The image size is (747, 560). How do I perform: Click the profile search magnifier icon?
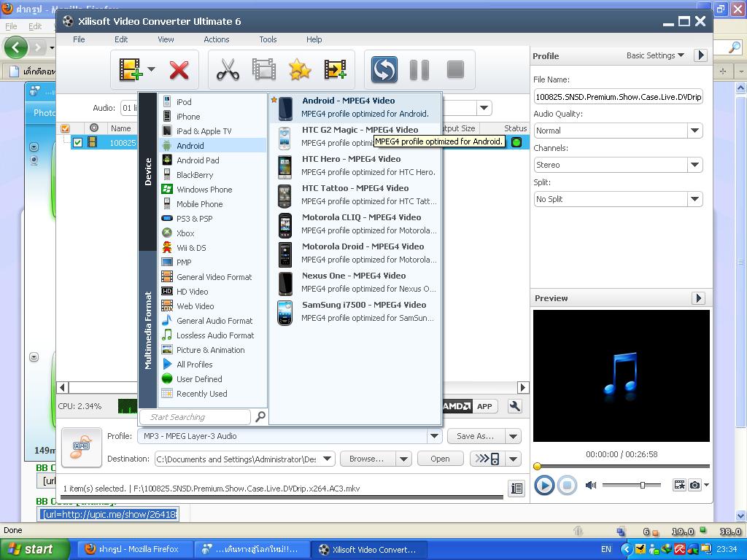click(260, 417)
